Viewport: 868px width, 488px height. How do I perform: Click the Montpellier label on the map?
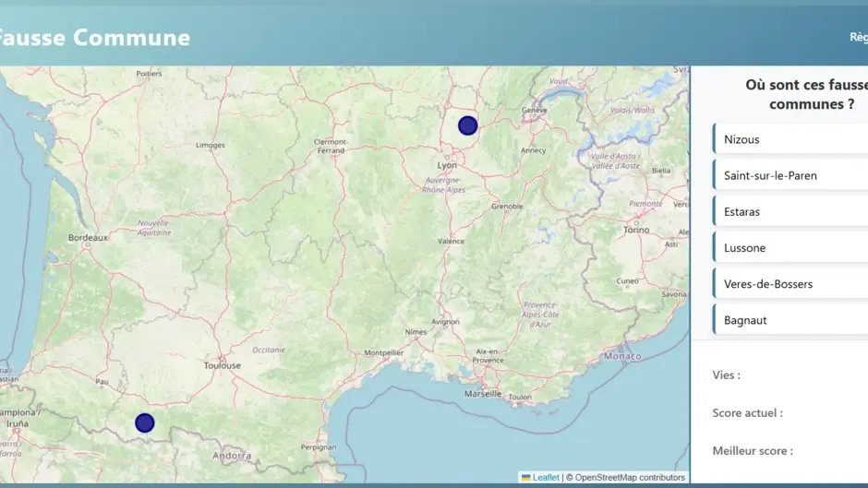pos(383,352)
